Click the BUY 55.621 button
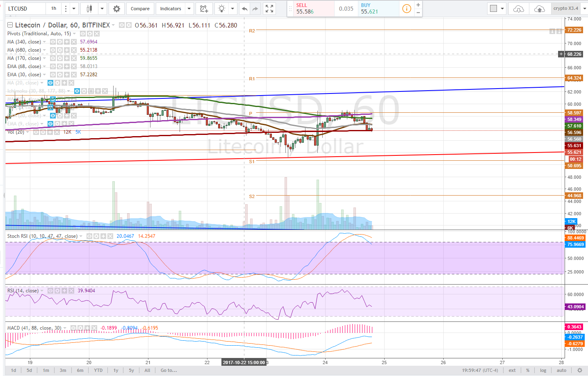The width and height of the screenshot is (588, 376). click(378, 9)
